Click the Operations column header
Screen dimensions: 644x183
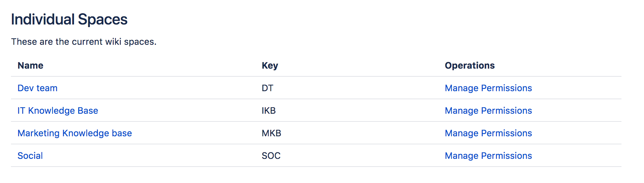(x=469, y=65)
